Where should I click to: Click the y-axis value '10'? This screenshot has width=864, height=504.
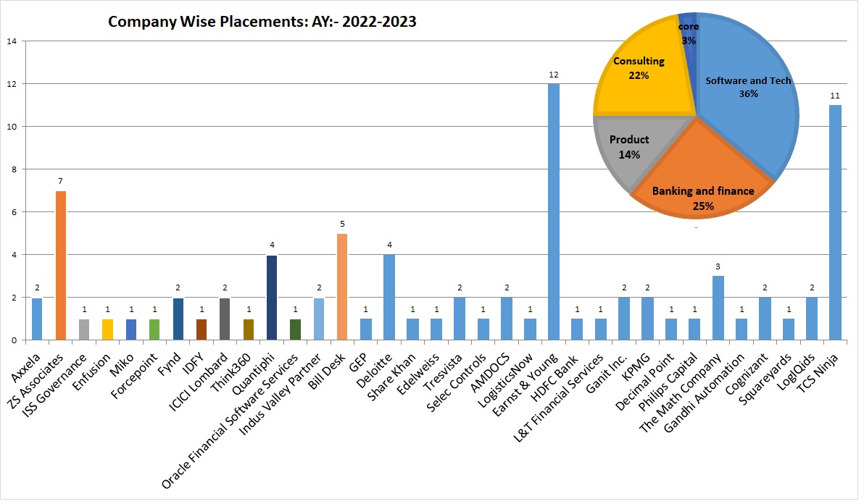(12, 127)
